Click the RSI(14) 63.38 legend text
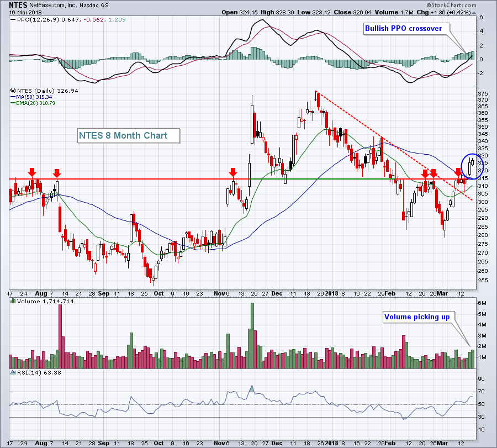Viewport: 497px width, 448px height. coord(39,372)
